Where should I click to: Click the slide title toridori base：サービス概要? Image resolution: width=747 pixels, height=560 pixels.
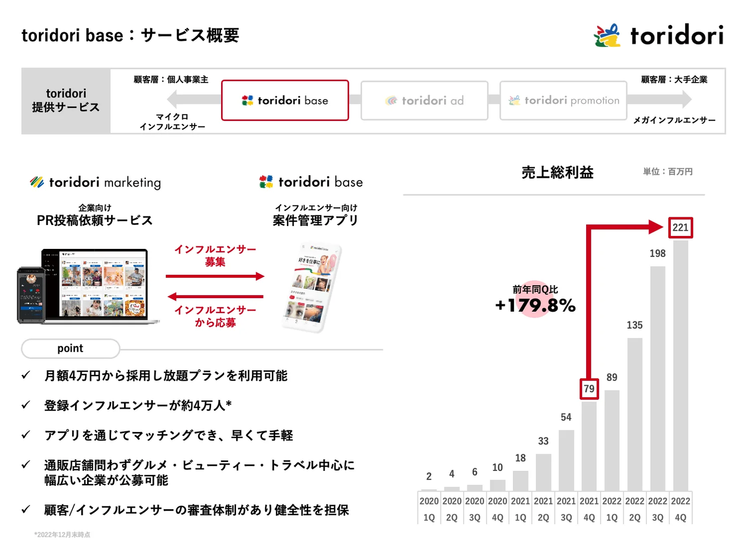pyautogui.click(x=130, y=35)
